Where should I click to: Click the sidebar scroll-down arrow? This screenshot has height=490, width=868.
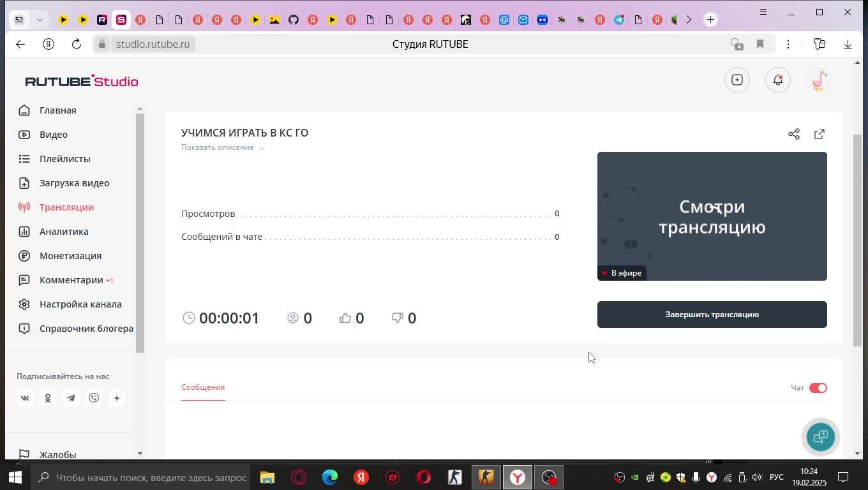coord(140,454)
